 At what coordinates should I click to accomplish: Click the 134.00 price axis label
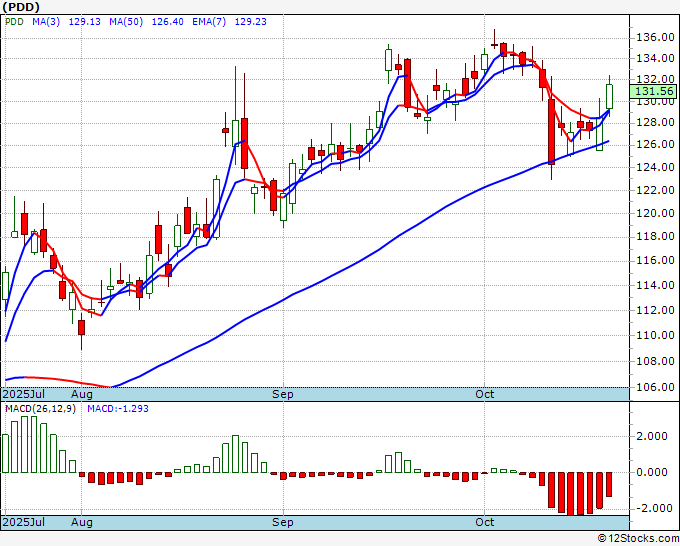pos(655,58)
